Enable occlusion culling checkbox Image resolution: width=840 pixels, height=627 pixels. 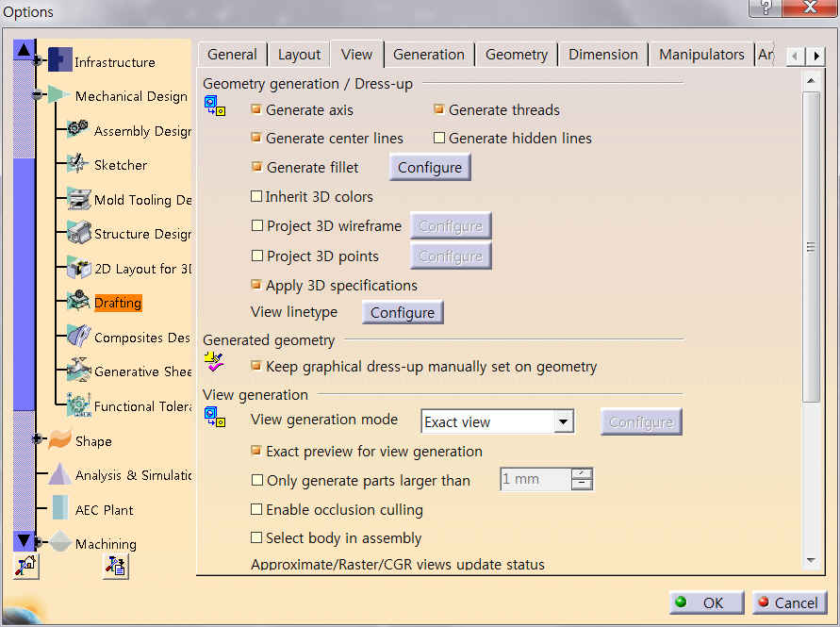coord(256,510)
